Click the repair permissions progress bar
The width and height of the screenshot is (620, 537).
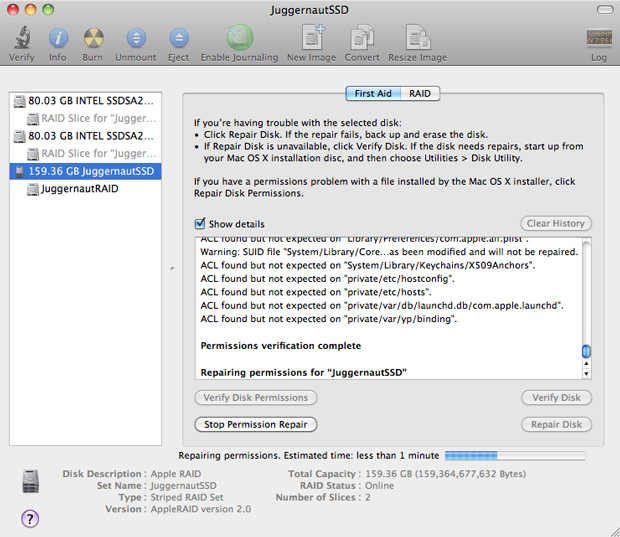pos(515,456)
